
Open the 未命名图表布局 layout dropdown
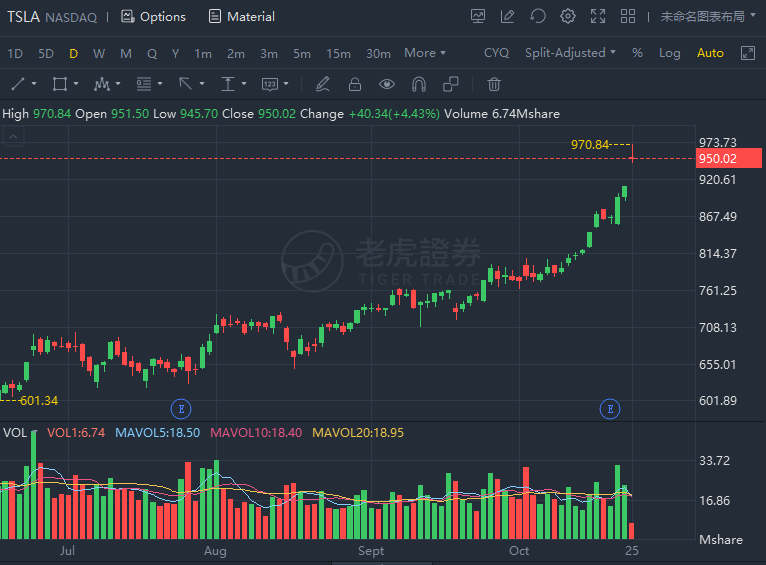click(x=707, y=17)
